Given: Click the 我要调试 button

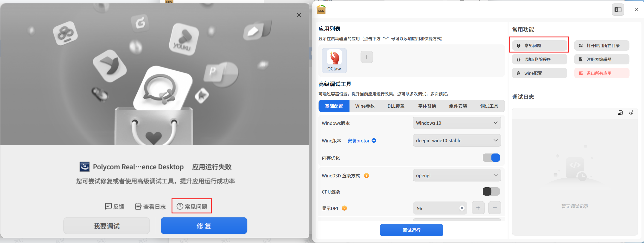Looking at the screenshot, I should [x=107, y=226].
